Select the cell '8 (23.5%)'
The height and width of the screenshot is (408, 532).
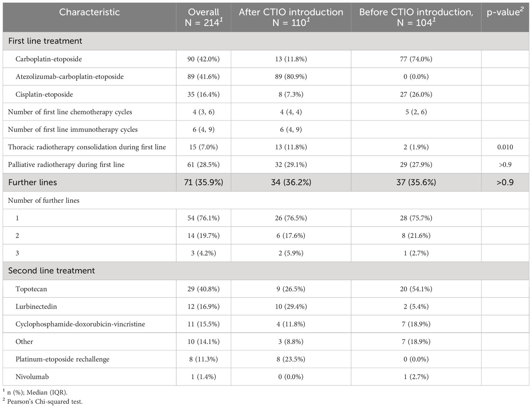coord(291,359)
